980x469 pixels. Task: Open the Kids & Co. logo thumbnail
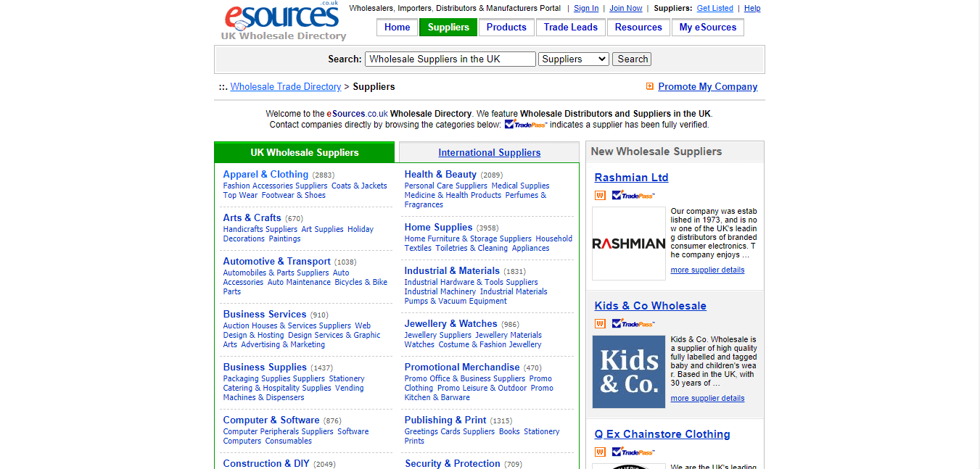point(629,372)
